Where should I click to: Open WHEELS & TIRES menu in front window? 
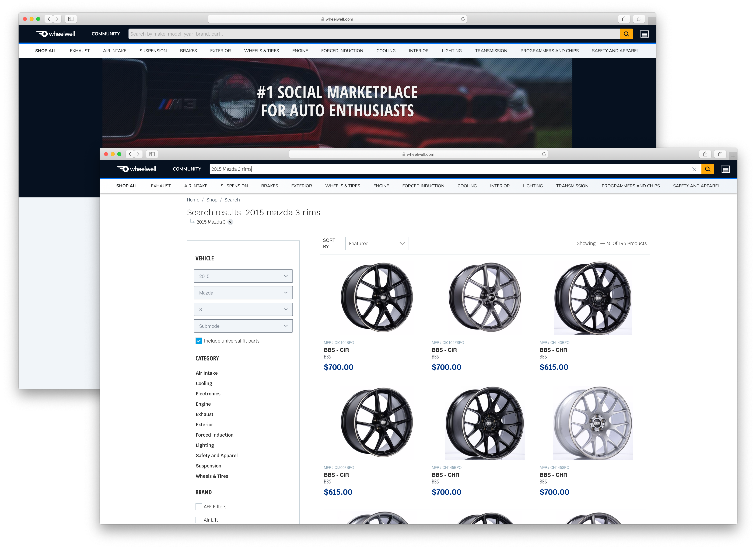click(x=342, y=186)
